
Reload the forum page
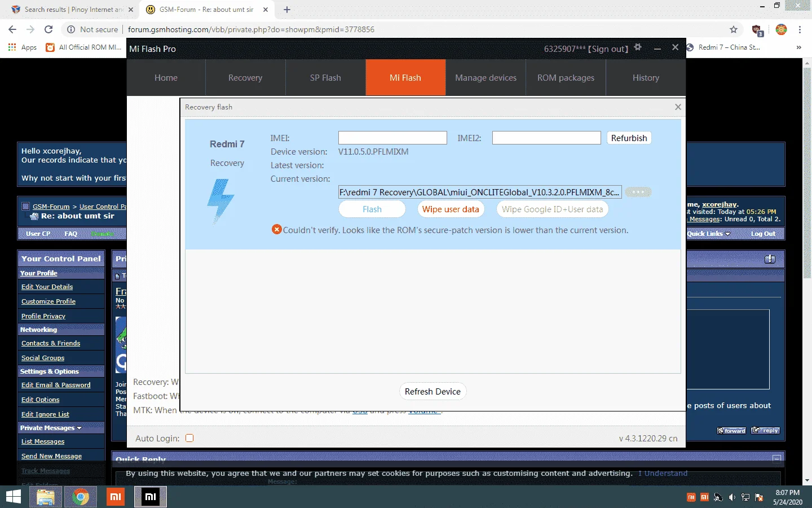[x=48, y=29]
